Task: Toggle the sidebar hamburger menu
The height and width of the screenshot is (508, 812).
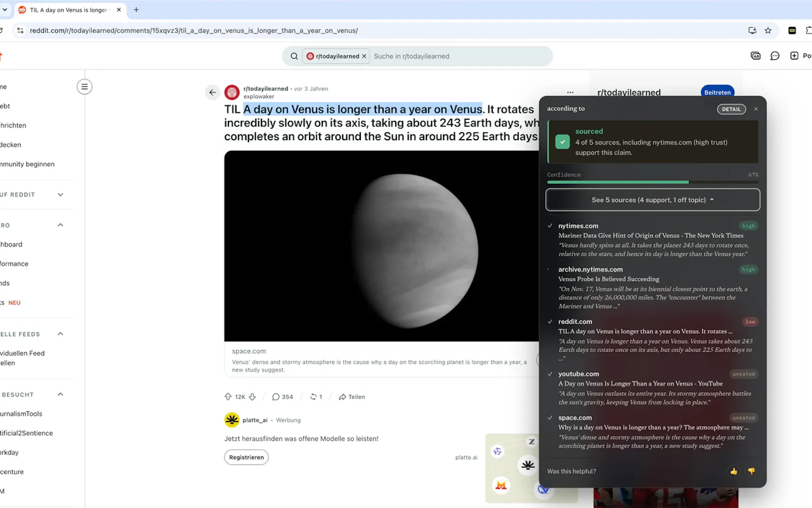Action: point(85,87)
